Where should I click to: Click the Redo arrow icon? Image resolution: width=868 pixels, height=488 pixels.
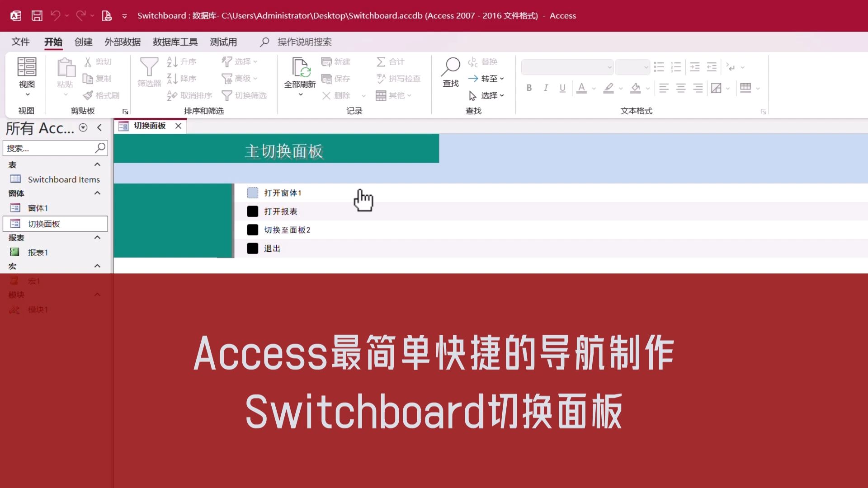coord(81,16)
